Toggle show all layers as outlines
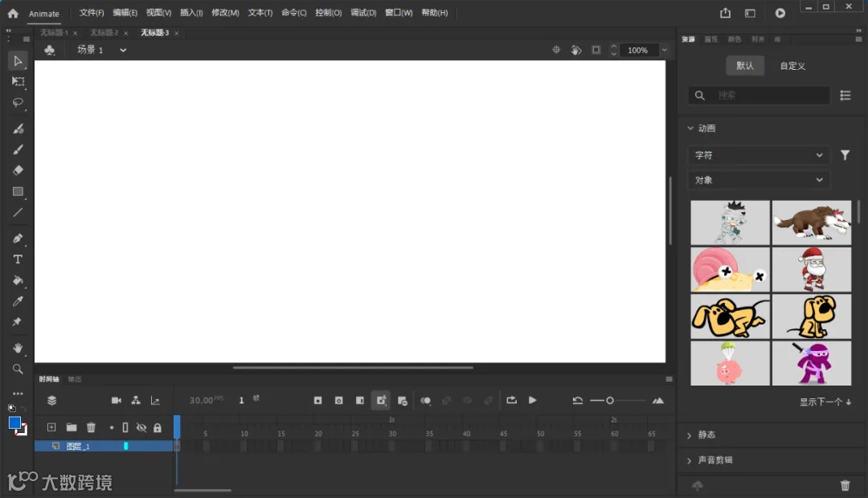 click(x=125, y=428)
